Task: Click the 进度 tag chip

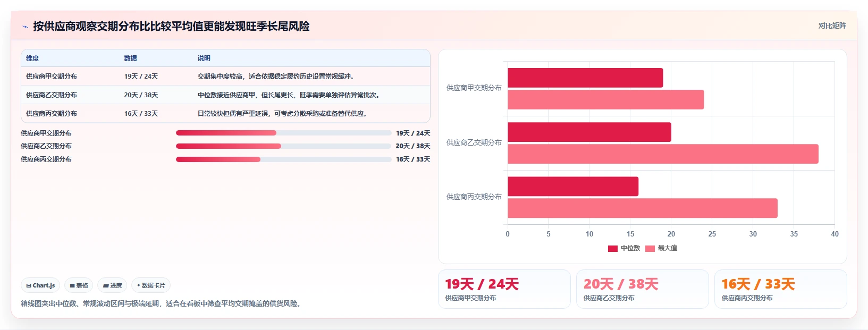Action: (x=112, y=285)
